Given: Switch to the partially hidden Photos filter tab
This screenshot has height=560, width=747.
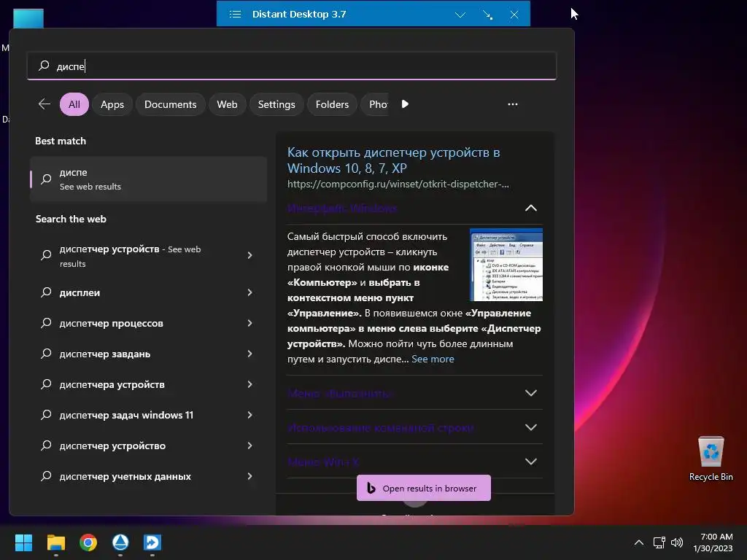Looking at the screenshot, I should coord(376,104).
